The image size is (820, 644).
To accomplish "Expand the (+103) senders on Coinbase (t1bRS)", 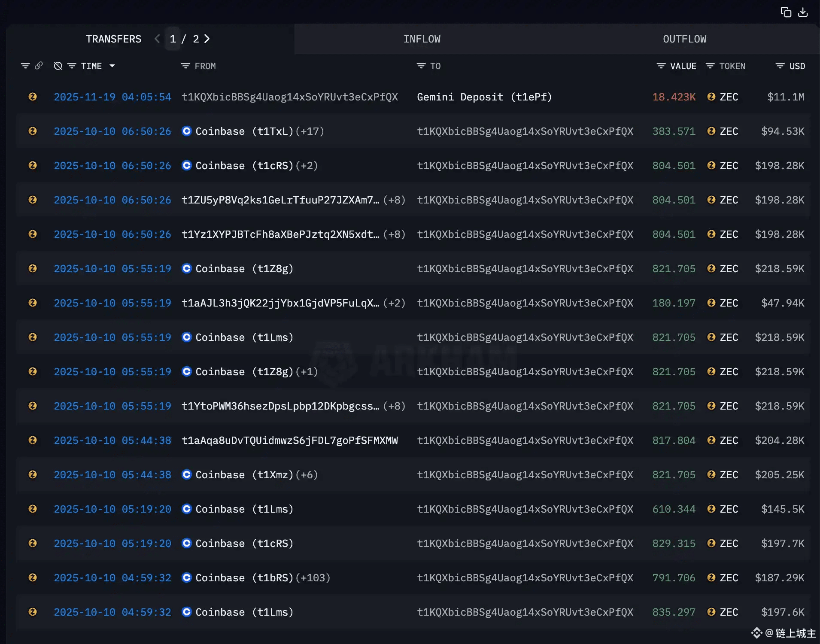I will click(x=313, y=578).
